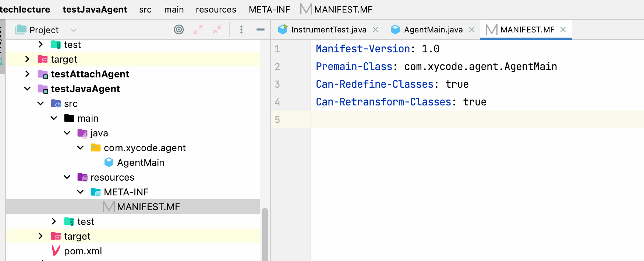Collapse the testJavaAgent module
The width and height of the screenshot is (644, 261).
[27, 88]
